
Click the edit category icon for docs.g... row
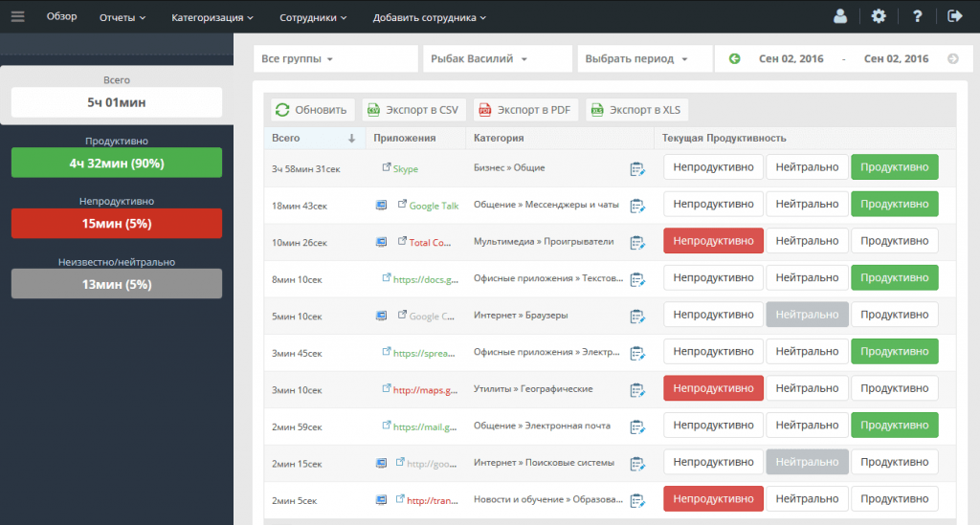coord(636,279)
